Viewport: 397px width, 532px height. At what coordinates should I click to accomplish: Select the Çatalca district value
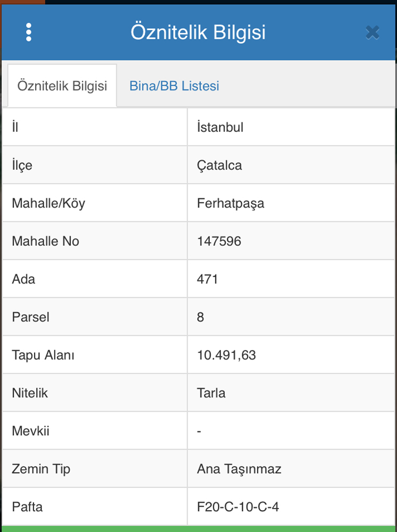pyautogui.click(x=219, y=165)
